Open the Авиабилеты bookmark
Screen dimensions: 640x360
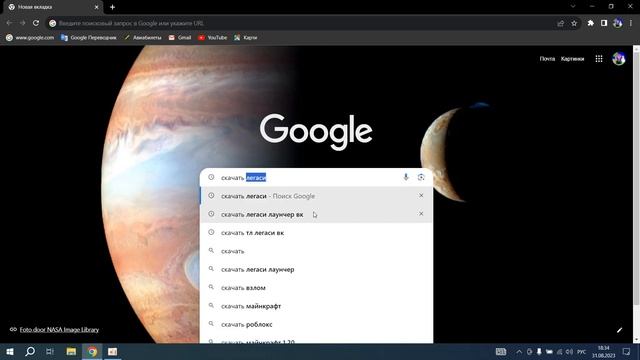(x=143, y=38)
